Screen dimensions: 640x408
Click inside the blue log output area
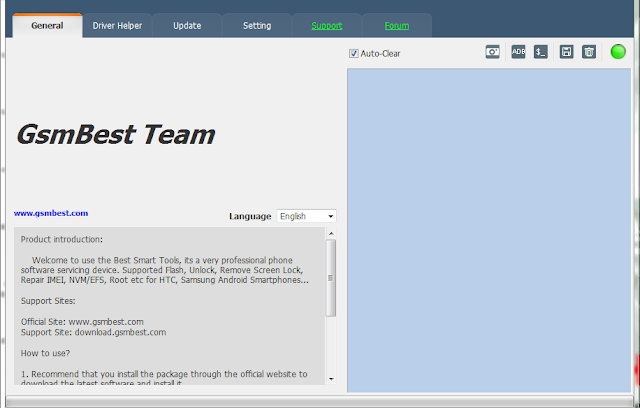[x=489, y=231]
